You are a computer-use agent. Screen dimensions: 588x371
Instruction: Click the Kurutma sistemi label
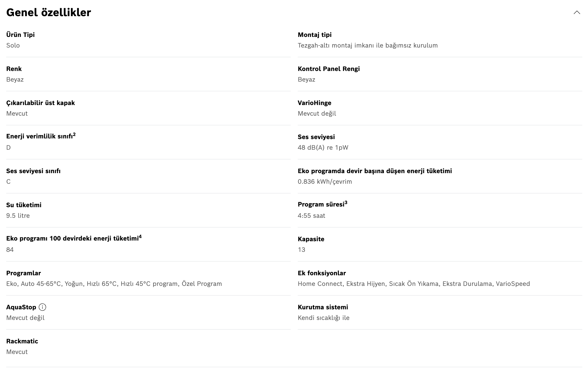(323, 307)
